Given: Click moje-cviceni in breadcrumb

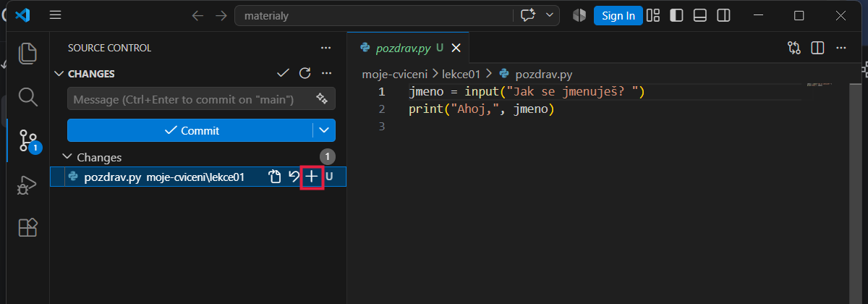Looking at the screenshot, I should click(395, 73).
